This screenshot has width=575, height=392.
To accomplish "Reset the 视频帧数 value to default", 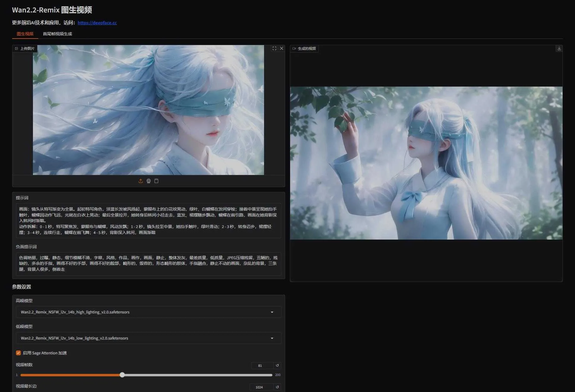I will pyautogui.click(x=277, y=365).
